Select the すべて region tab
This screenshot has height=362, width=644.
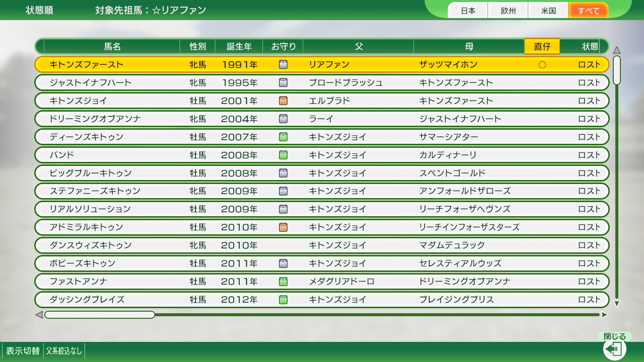click(589, 10)
